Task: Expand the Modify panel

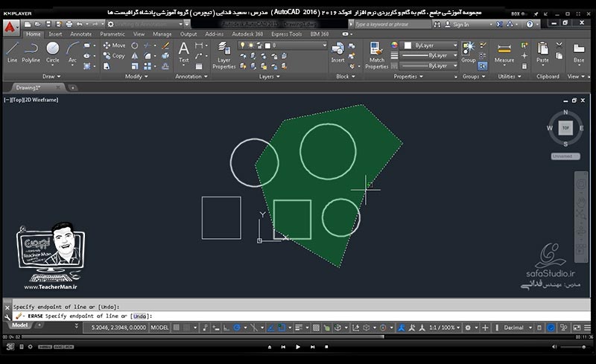Action: [136, 77]
